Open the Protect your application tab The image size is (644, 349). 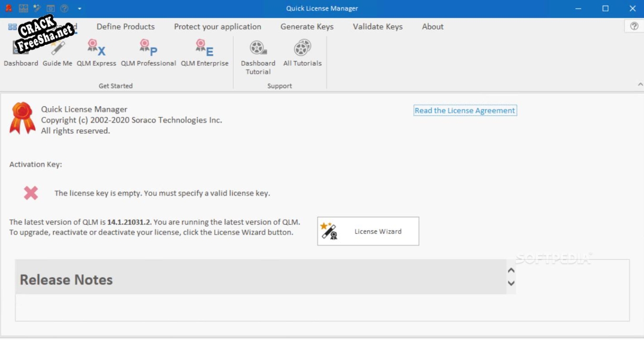click(218, 27)
